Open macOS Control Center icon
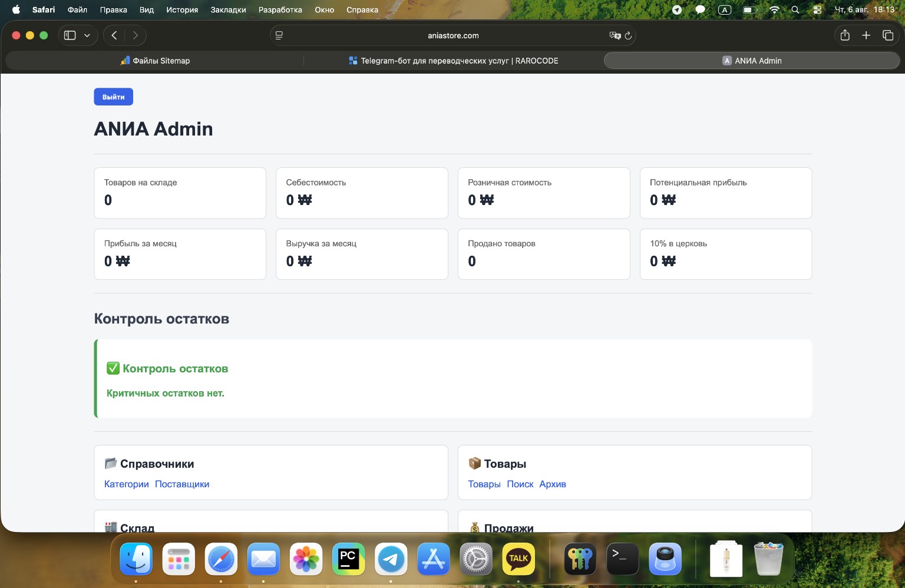 817,9
